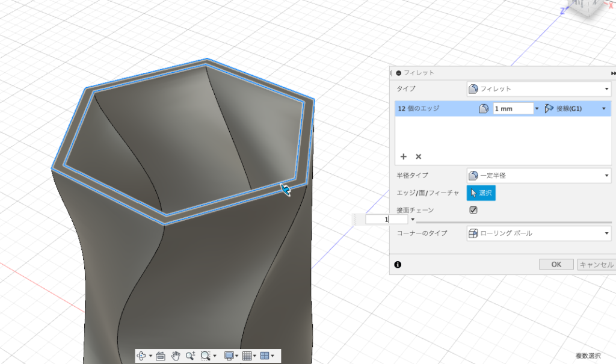Open the Orbit tool's dropdown arrow
616x364 pixels.
tap(150, 356)
